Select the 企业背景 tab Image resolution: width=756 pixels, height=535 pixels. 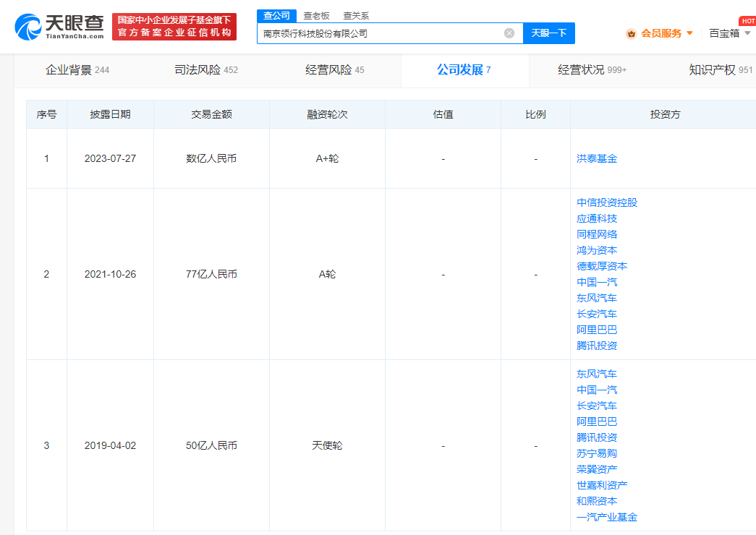66,70
